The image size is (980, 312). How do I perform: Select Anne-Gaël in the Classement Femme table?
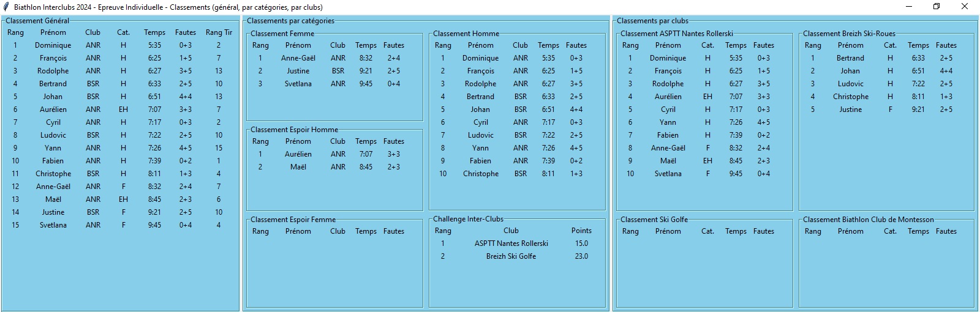298,58
